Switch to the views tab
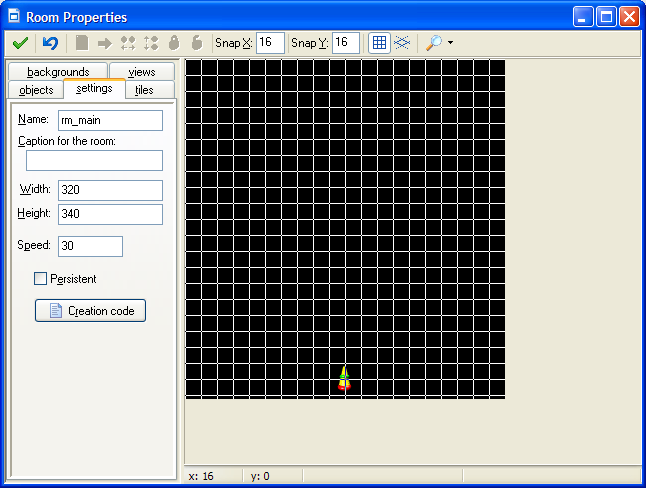The image size is (646, 488). click(x=142, y=72)
